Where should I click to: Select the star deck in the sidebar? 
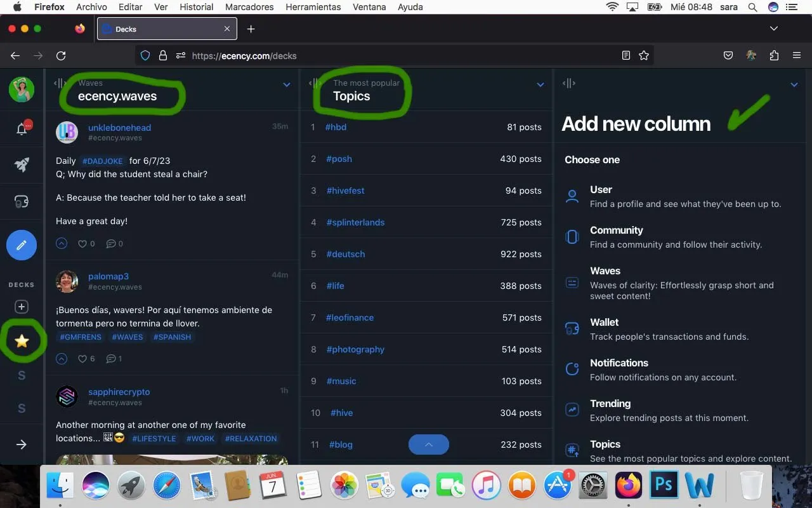coord(22,341)
